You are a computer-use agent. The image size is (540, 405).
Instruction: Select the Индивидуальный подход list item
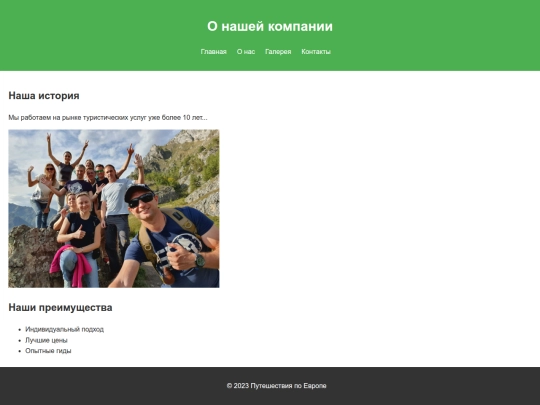[64, 329]
